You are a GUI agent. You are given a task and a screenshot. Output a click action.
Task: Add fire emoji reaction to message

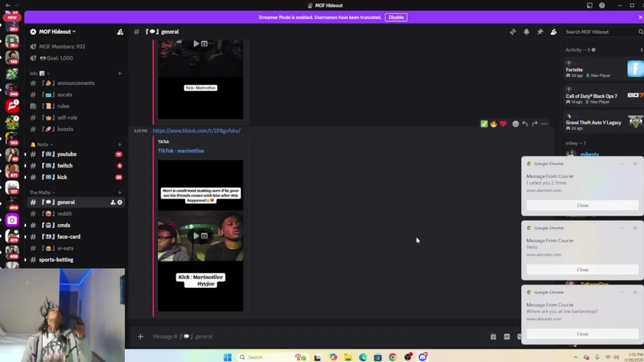[x=494, y=124]
